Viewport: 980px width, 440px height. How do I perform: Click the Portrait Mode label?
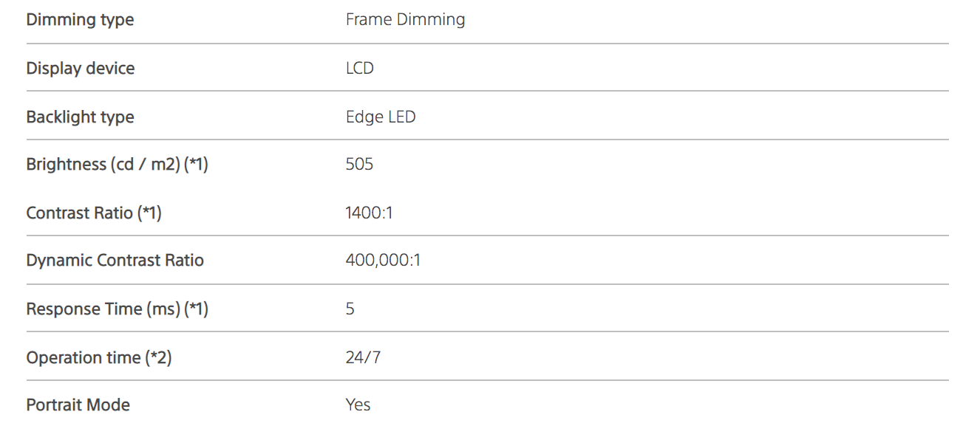(x=78, y=405)
